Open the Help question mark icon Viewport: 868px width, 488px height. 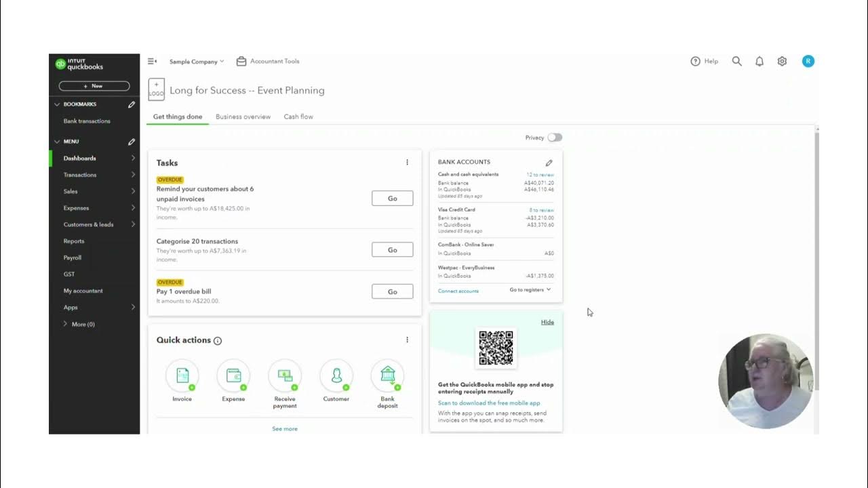pyautogui.click(x=695, y=61)
